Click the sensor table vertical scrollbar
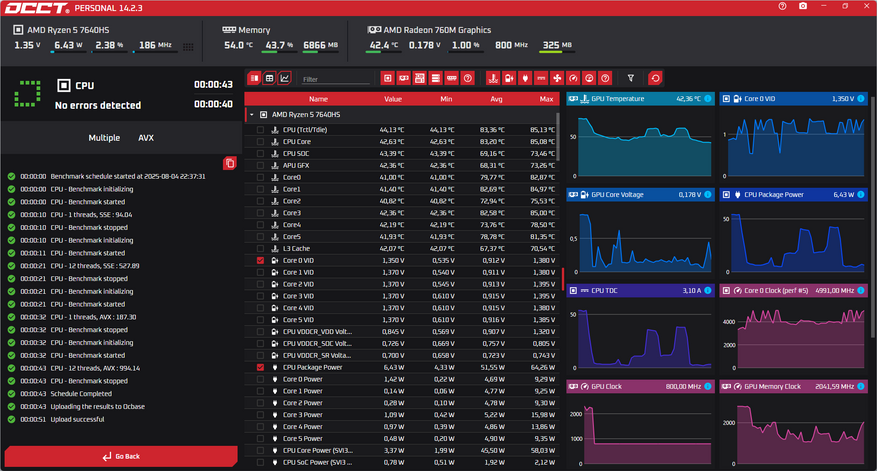The width and height of the screenshot is (877, 471). point(558,136)
